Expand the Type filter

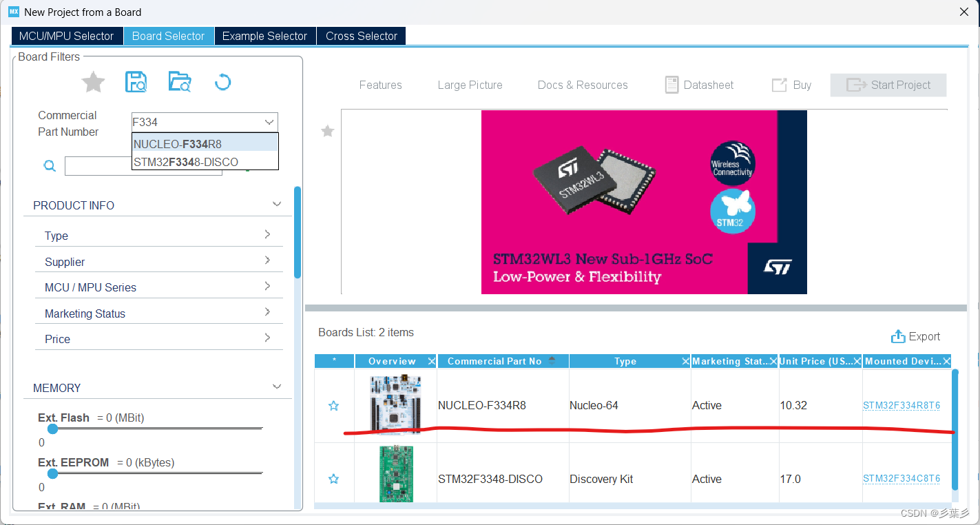pyautogui.click(x=267, y=235)
